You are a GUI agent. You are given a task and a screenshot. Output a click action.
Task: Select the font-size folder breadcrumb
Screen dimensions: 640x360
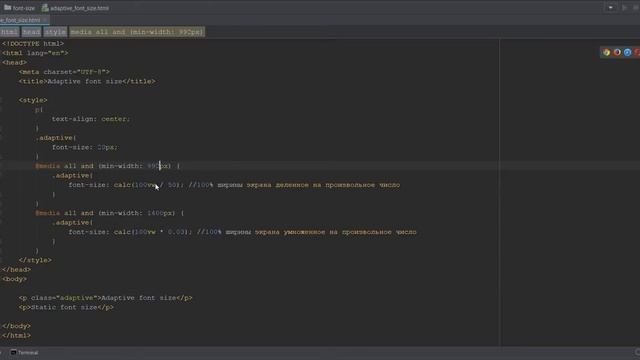click(20, 8)
